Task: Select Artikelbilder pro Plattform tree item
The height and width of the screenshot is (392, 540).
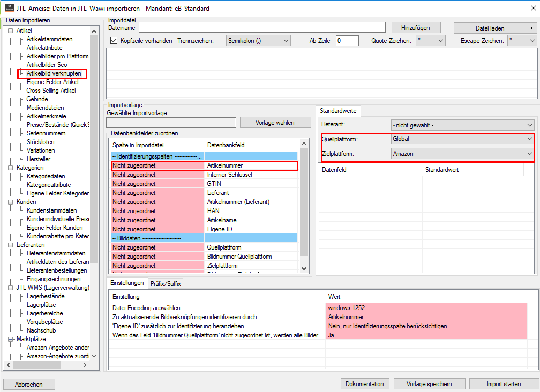Action: pos(57,56)
